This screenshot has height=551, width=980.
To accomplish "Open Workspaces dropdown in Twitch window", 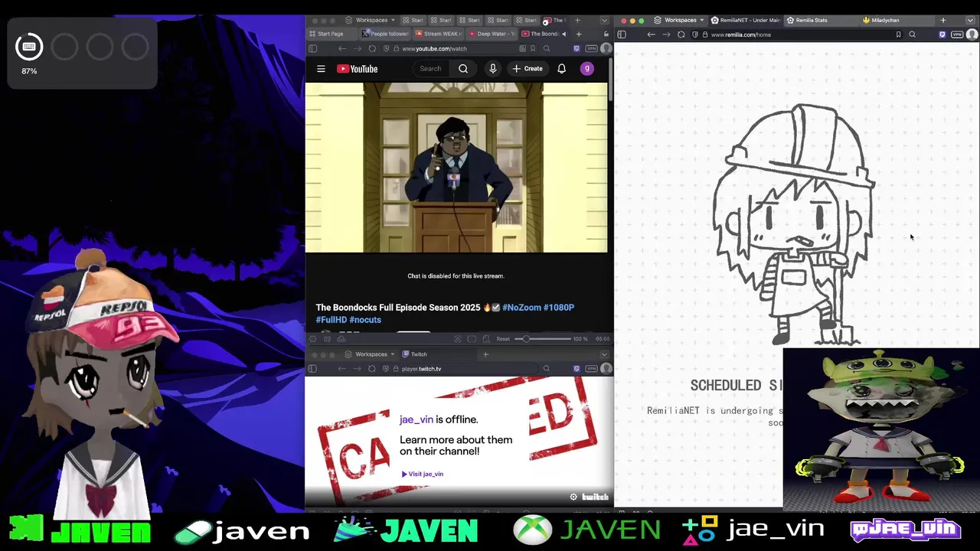I will [x=371, y=354].
